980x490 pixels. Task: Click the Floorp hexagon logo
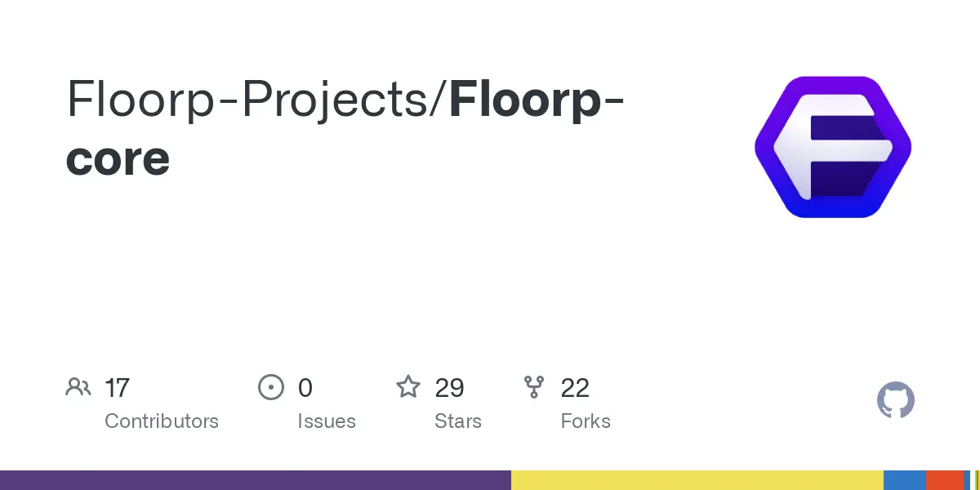[833, 147]
